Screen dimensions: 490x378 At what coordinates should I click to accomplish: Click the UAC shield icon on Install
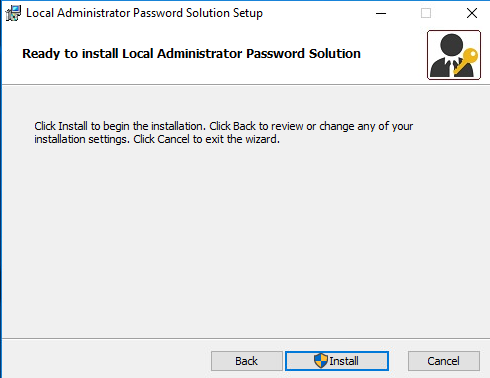tap(321, 361)
